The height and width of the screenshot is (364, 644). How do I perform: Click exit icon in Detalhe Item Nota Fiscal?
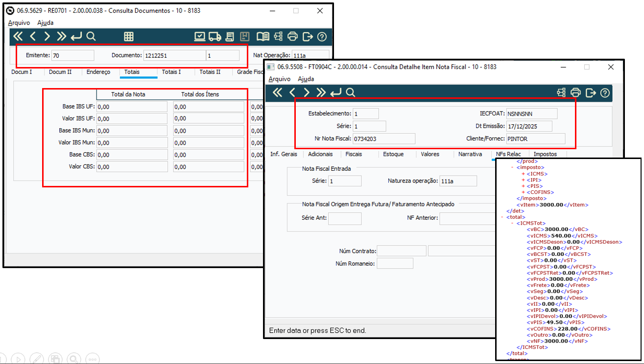coord(591,92)
